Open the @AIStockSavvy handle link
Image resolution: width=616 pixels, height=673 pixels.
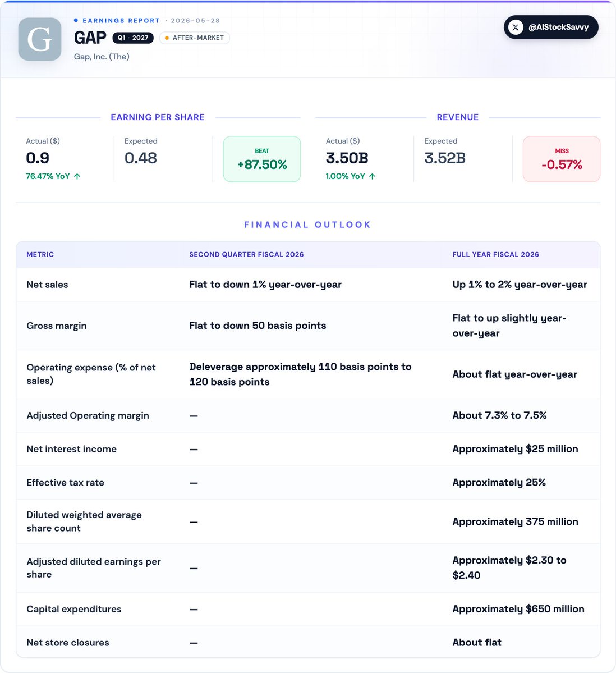coord(551,27)
